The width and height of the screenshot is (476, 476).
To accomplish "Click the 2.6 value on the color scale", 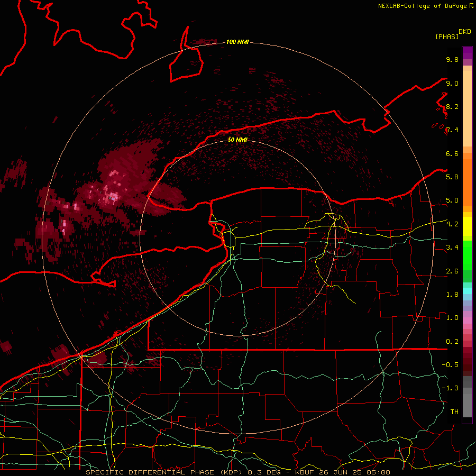I will (x=452, y=271).
